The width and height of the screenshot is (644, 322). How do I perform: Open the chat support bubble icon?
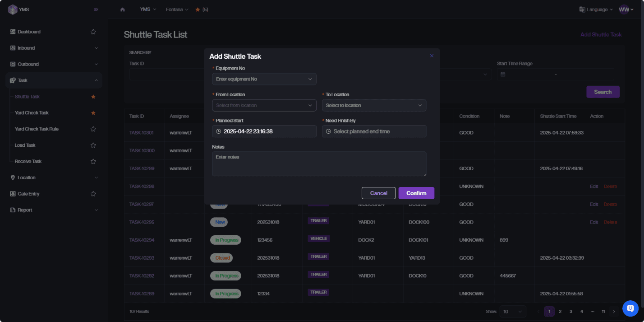point(630,308)
